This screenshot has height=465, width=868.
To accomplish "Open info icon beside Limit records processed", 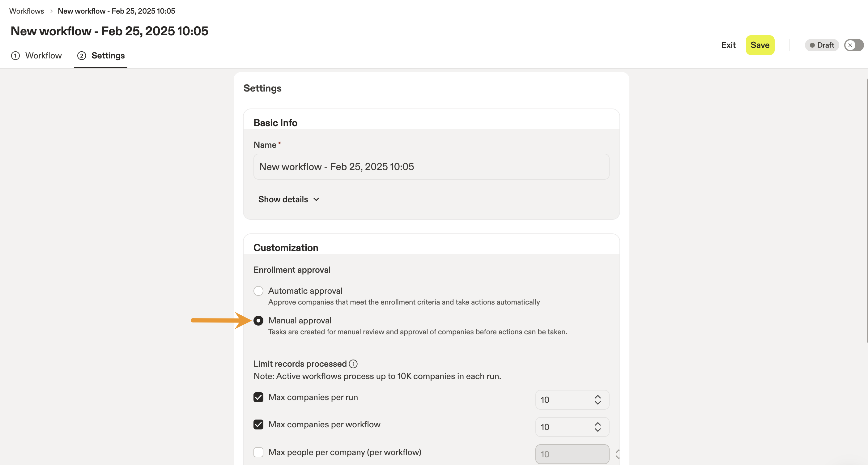I will point(353,364).
